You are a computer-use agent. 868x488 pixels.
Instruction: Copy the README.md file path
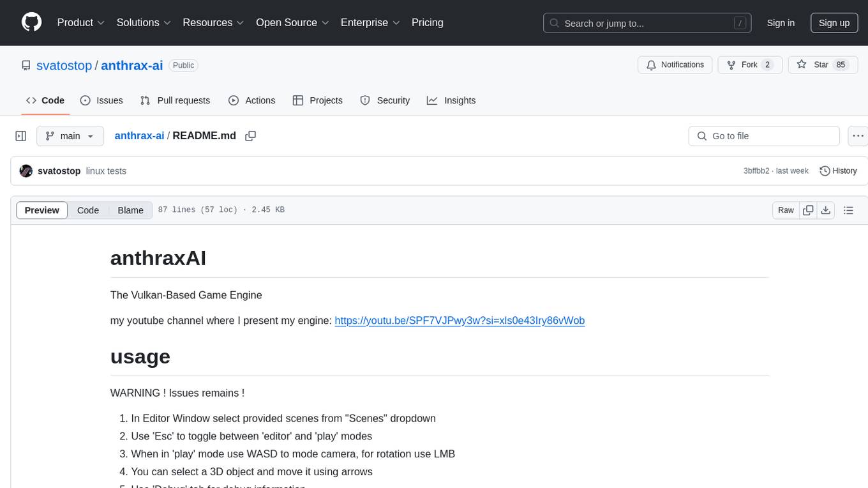point(251,135)
